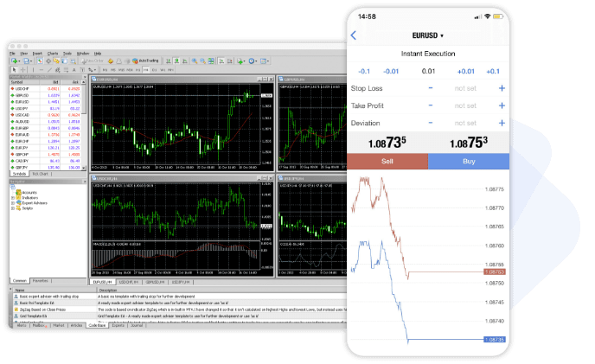Select the USDCHF,H4 chart tab
This screenshot has width=595, height=364.
pyautogui.click(x=130, y=282)
